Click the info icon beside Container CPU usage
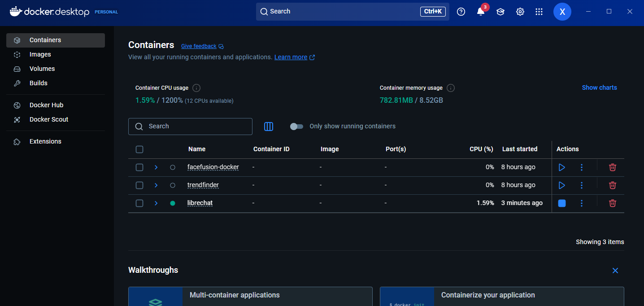Screen dimensions: 644x306 pyautogui.click(x=196, y=88)
